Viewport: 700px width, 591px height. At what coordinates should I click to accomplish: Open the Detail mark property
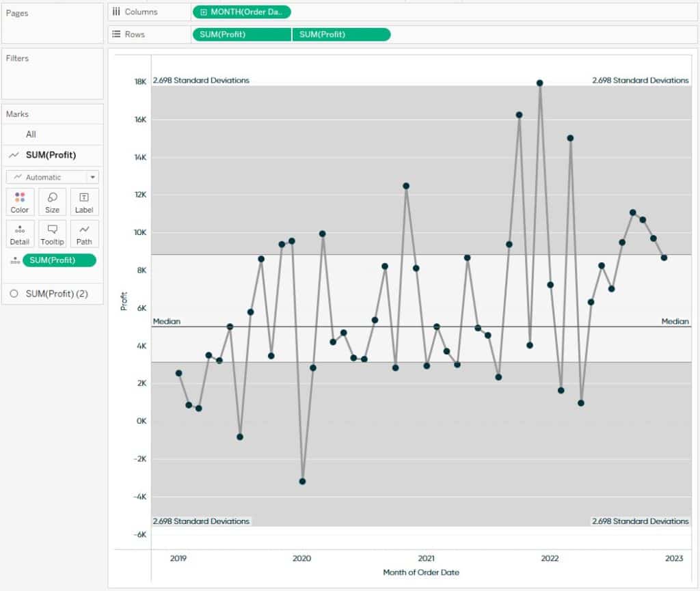pos(19,234)
